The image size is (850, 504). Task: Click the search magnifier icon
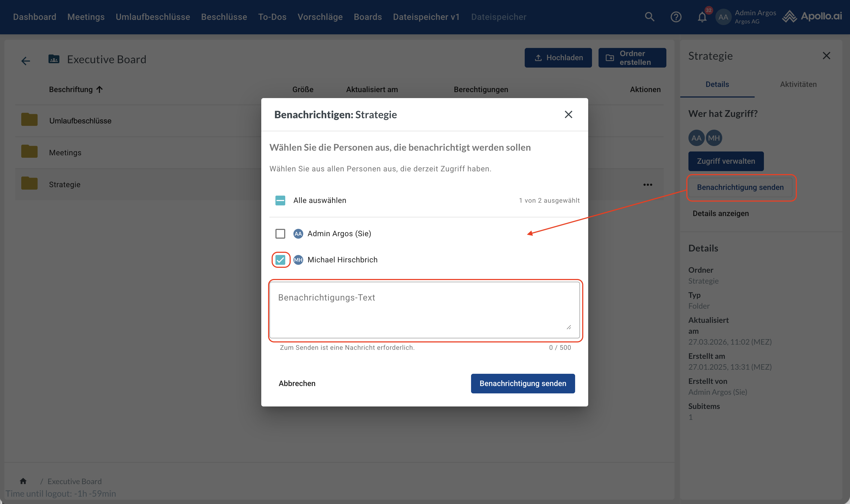pos(649,17)
